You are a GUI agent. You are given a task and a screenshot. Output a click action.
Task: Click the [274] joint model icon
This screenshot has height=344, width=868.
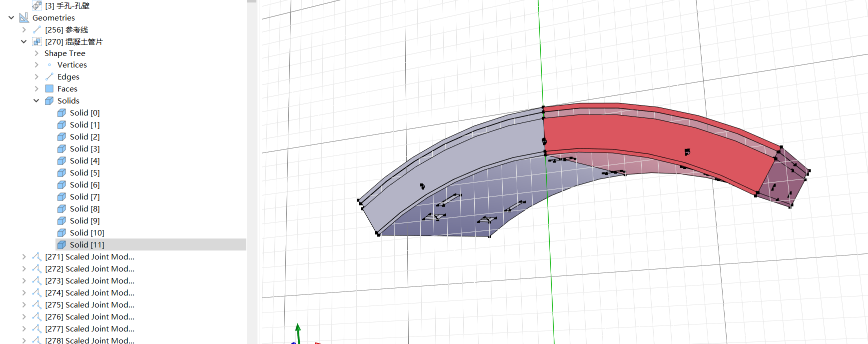37,292
